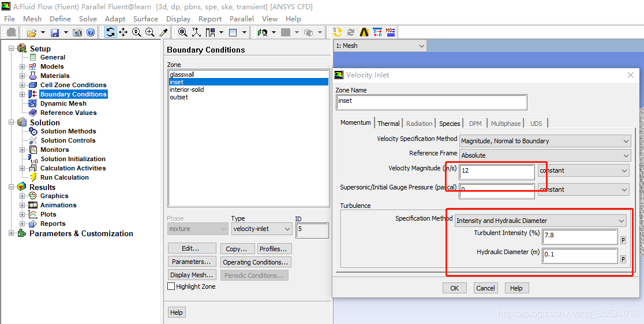This screenshot has width=644, height=324.
Task: Select the pan (four-arrow) tool
Action: pos(123,32)
